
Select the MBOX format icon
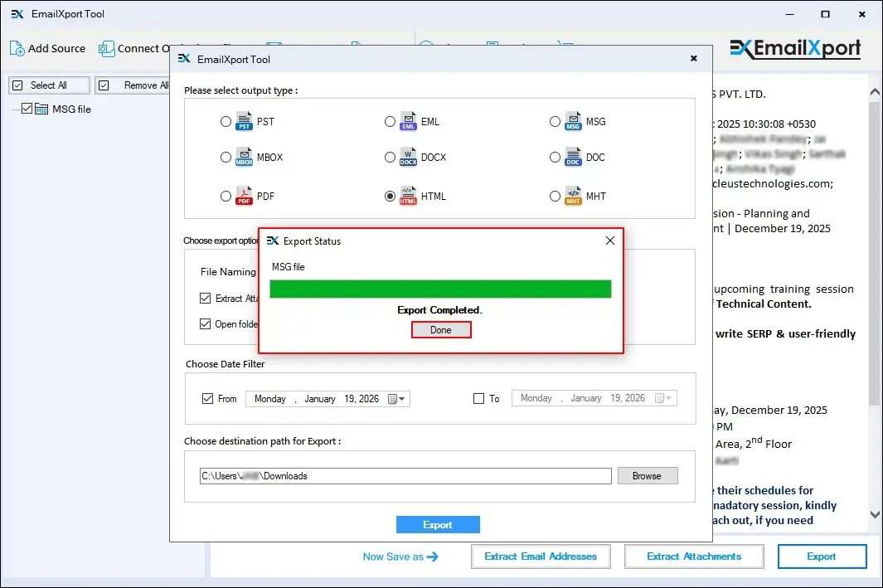click(x=245, y=158)
